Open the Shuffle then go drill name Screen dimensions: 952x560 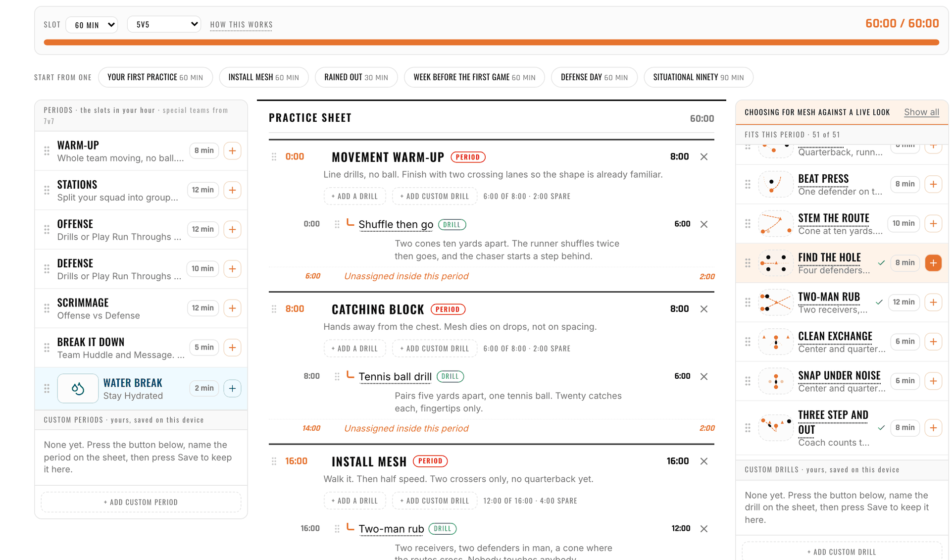click(x=396, y=225)
